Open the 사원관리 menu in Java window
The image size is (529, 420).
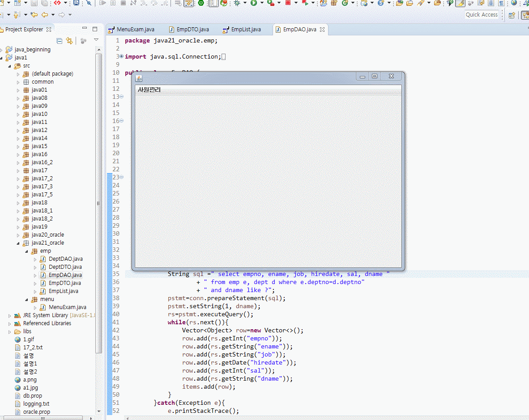pyautogui.click(x=149, y=90)
